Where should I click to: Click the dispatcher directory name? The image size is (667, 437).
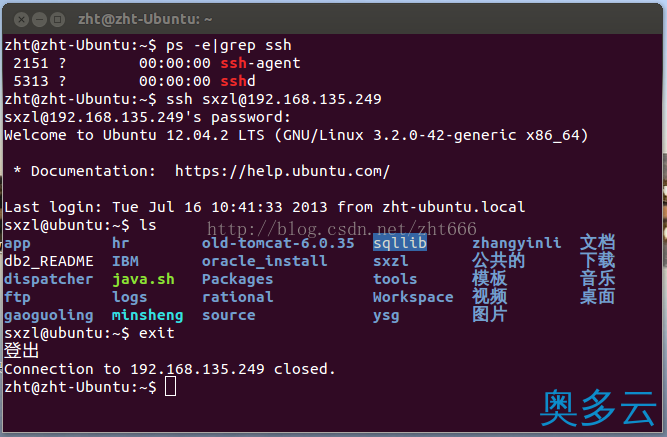coord(48,279)
